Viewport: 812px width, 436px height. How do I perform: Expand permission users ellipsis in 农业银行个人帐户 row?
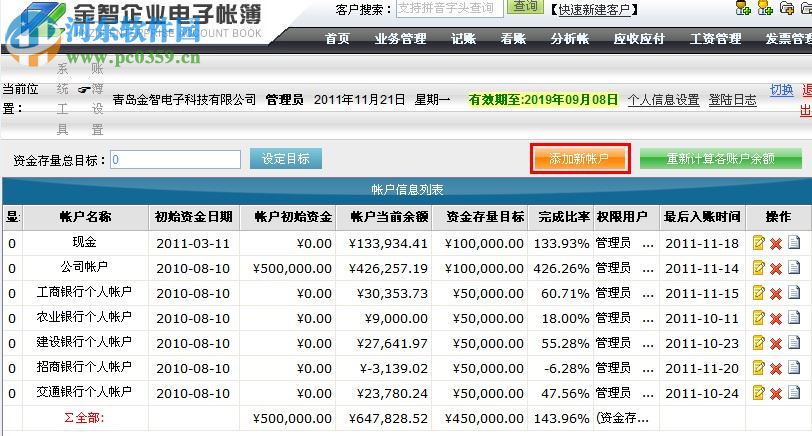647,320
